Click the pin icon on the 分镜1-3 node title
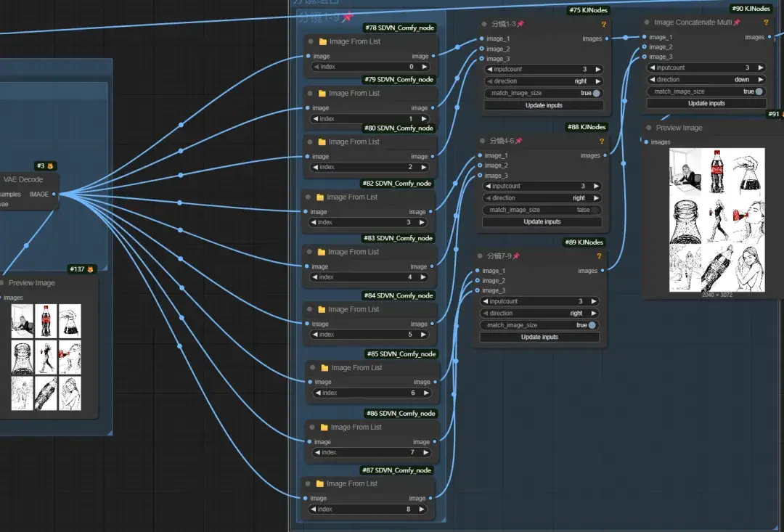This screenshot has height=532, width=784. coord(520,23)
